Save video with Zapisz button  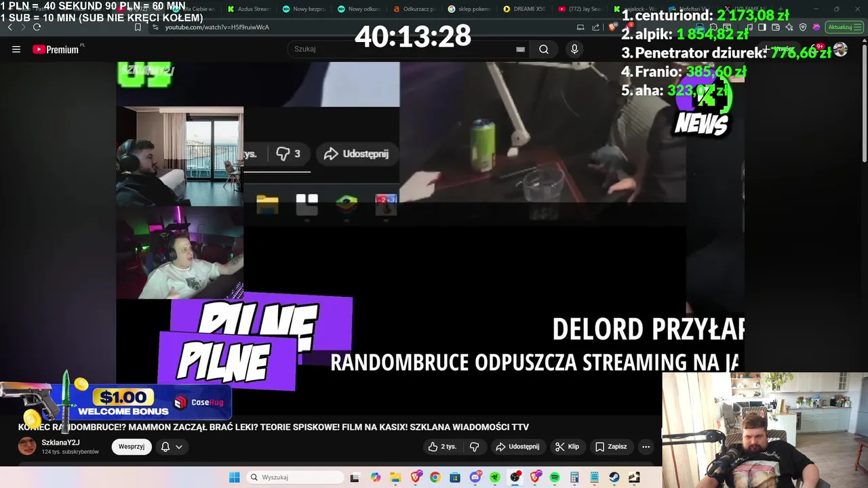[611, 447]
